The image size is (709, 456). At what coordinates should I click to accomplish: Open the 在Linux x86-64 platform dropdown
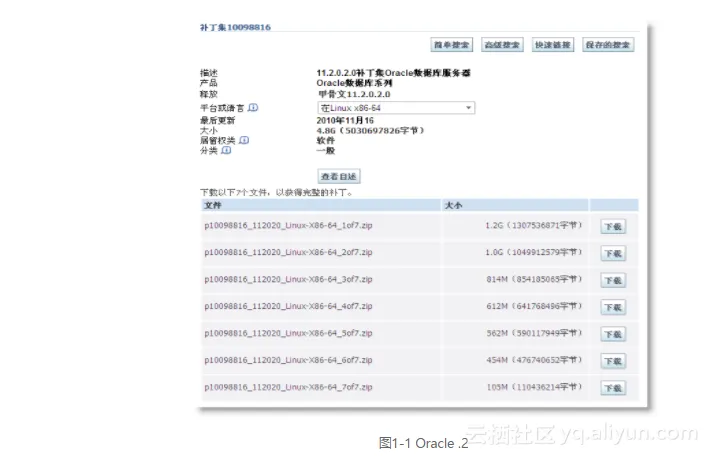(396, 108)
